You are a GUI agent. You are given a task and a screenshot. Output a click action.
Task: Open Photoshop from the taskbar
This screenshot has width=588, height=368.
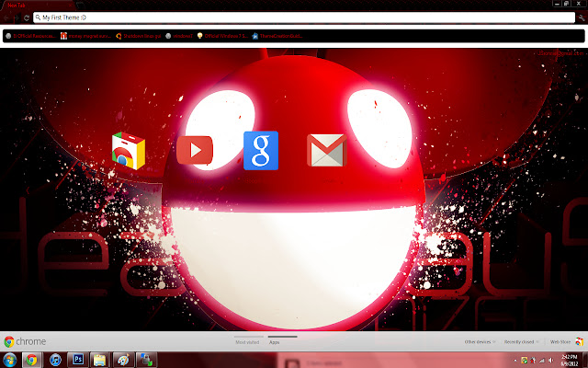77,360
